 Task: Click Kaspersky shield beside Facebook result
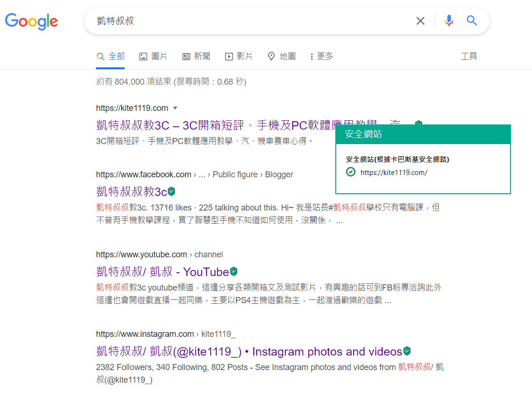(172, 191)
